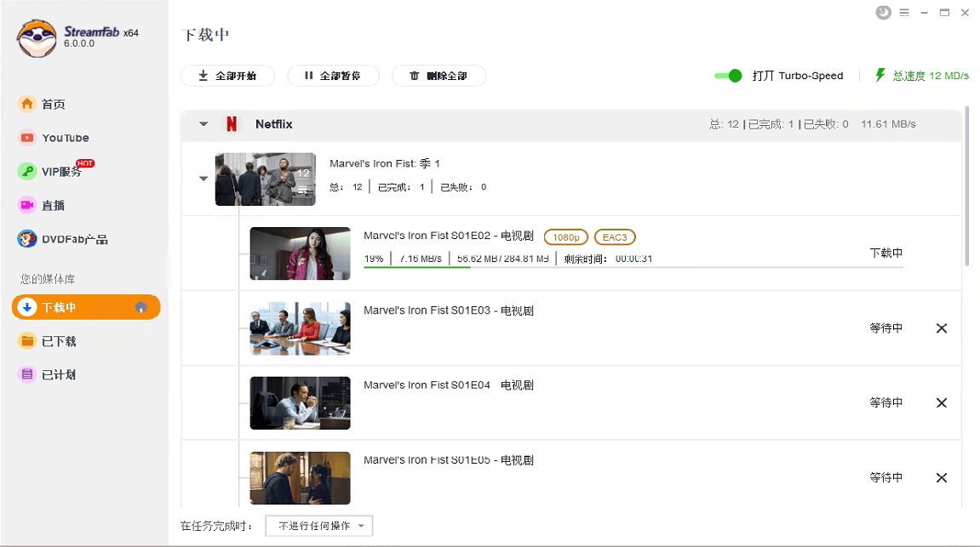Click the Marvel's Iron Fist: 季 1 title

coord(384,163)
